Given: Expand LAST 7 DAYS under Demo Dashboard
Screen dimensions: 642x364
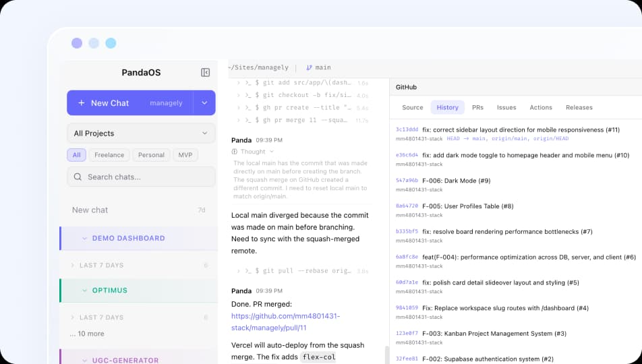Looking at the screenshot, I should (138, 266).
